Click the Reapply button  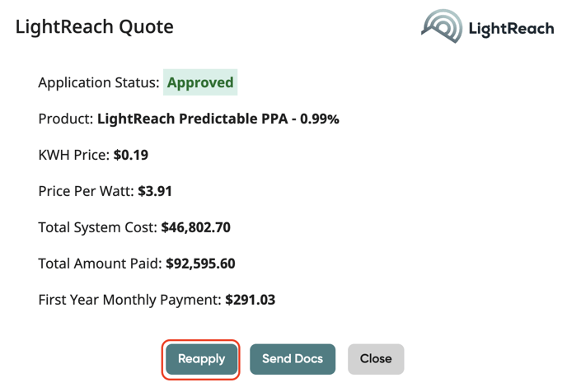(x=201, y=359)
